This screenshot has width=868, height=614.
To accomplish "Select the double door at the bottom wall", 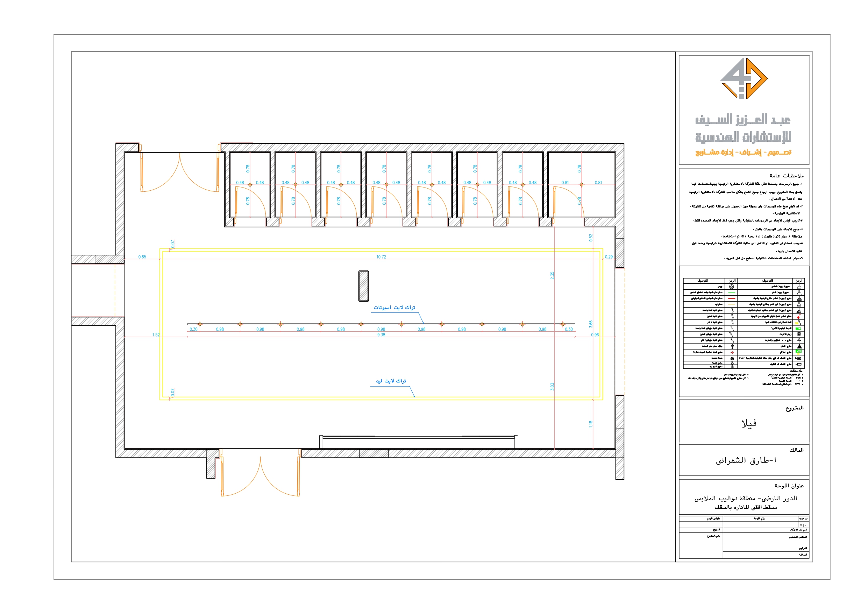I will tap(260, 473).
